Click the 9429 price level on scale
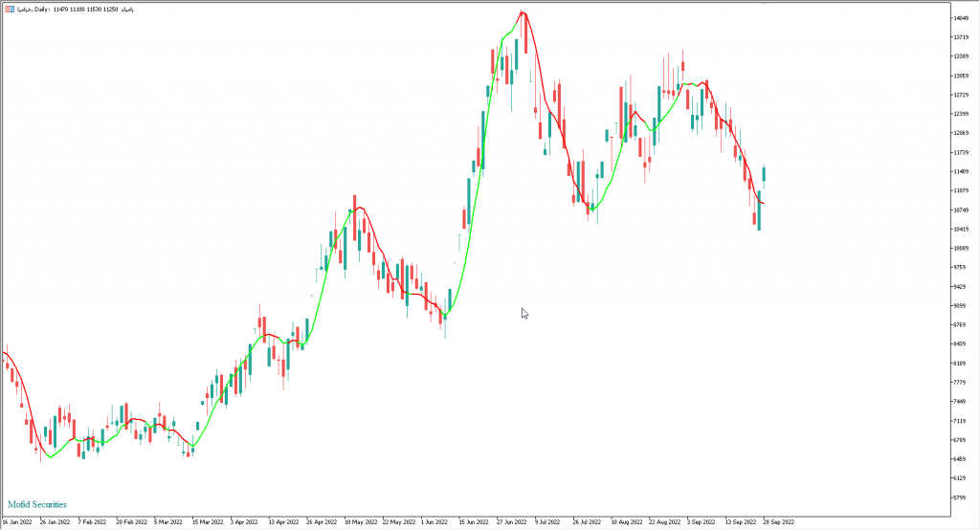 tap(961, 286)
